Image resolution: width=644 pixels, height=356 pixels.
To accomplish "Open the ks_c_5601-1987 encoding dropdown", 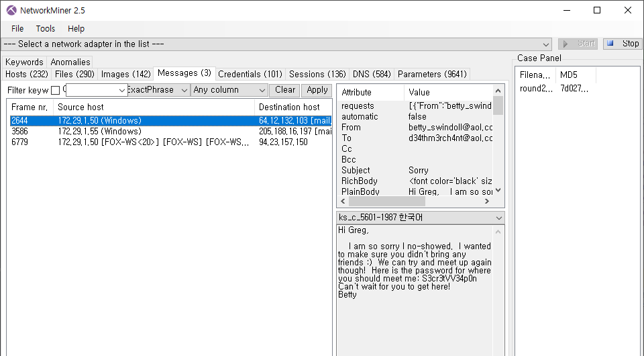I will pos(421,218).
